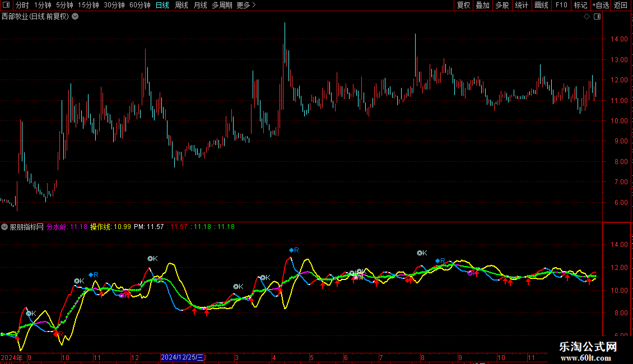
Task: Click the 13.00 price axis label
Action: pyautogui.click(x=619, y=60)
